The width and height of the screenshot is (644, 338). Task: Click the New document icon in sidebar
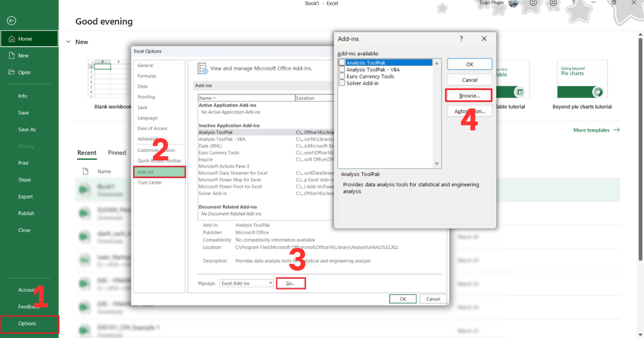click(x=12, y=55)
